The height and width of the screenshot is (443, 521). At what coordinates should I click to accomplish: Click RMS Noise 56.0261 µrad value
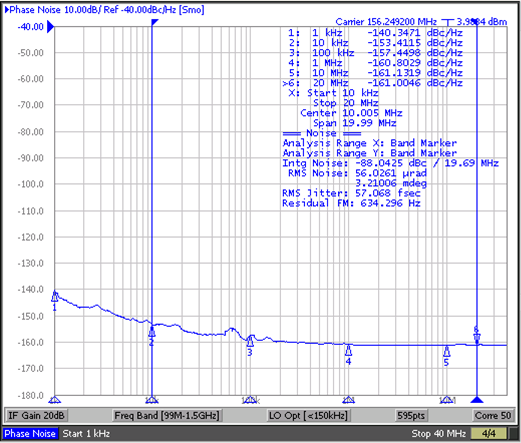pos(391,173)
